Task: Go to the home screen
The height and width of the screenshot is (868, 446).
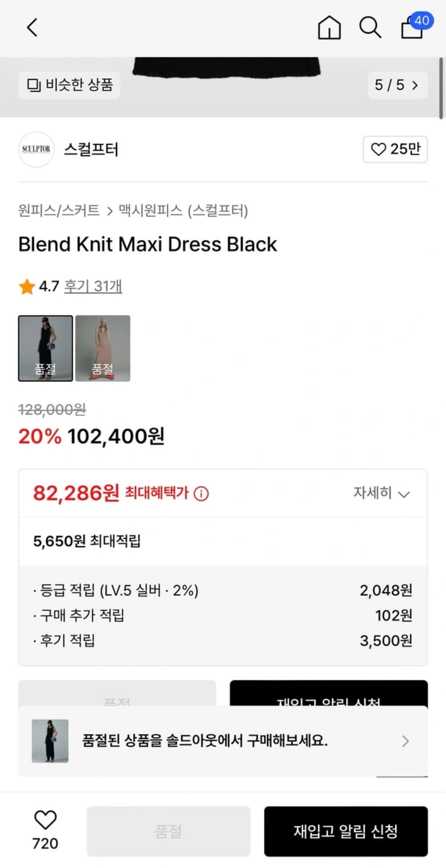Action: (329, 27)
